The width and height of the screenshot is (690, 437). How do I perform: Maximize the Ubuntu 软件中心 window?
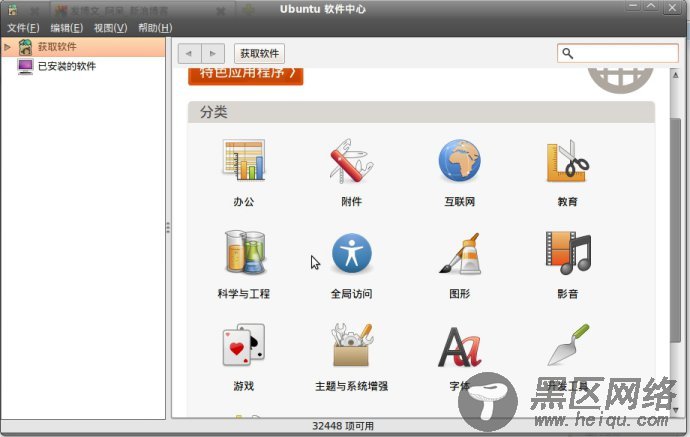click(x=651, y=7)
